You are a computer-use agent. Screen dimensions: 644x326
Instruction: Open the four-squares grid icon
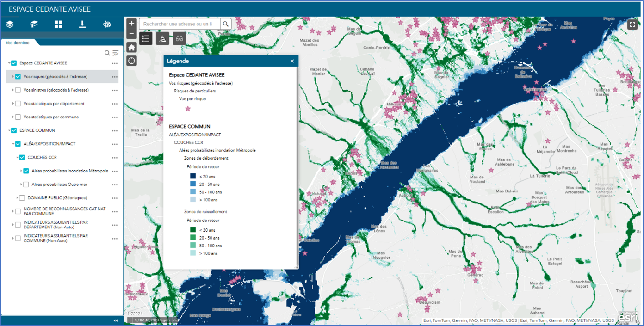coord(58,25)
